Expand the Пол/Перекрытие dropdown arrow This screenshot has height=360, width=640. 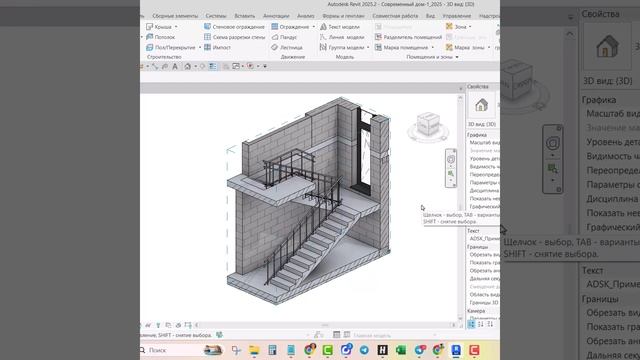(200, 47)
